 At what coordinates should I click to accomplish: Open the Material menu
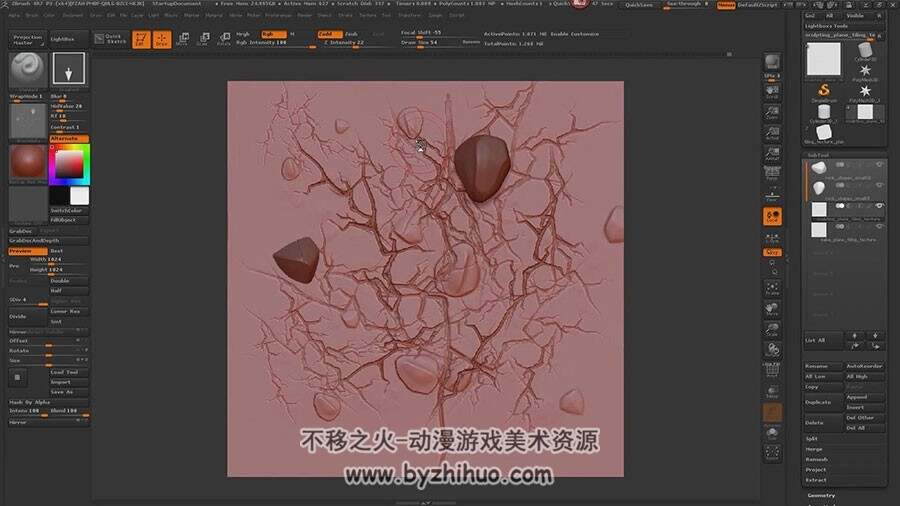214,15
